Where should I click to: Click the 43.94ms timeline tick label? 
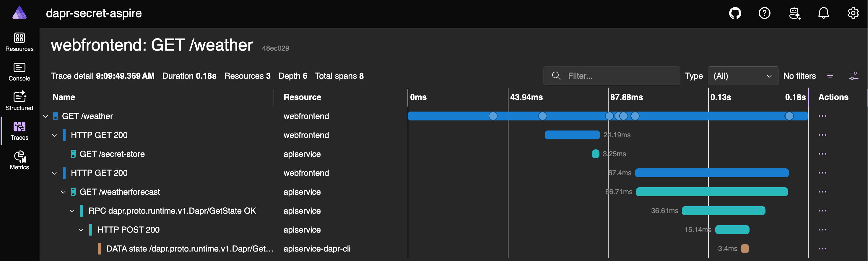pyautogui.click(x=526, y=97)
